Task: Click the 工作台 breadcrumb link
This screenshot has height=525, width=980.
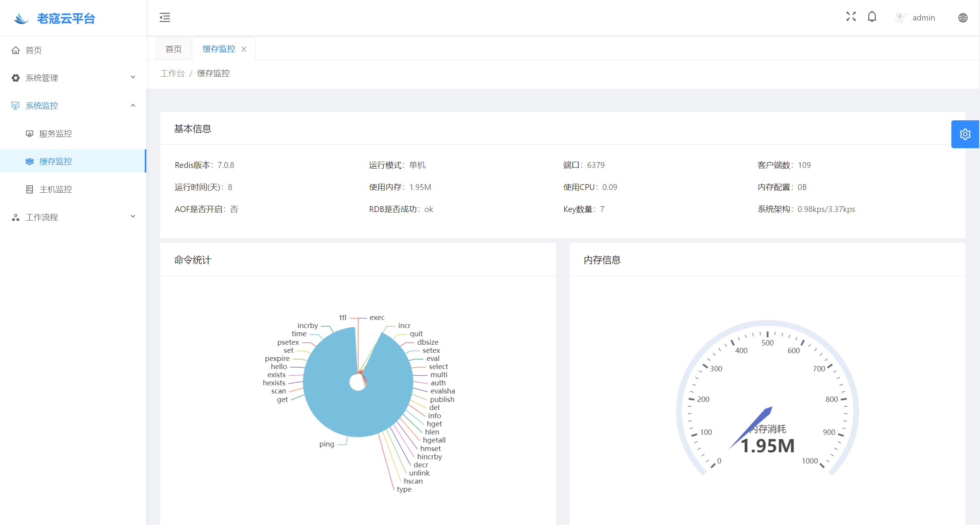Action: click(x=172, y=73)
